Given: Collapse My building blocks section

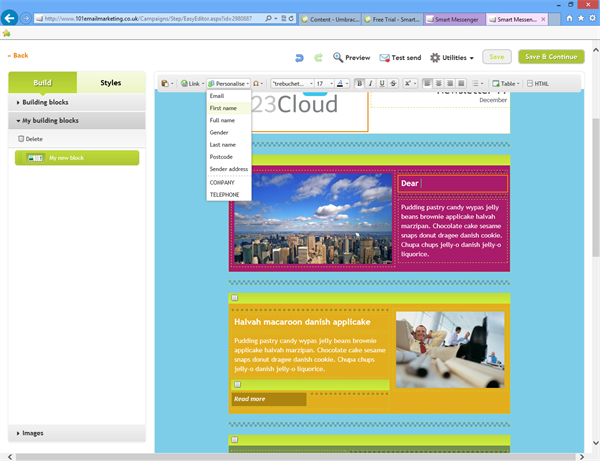Looking at the screenshot, I should [77, 121].
